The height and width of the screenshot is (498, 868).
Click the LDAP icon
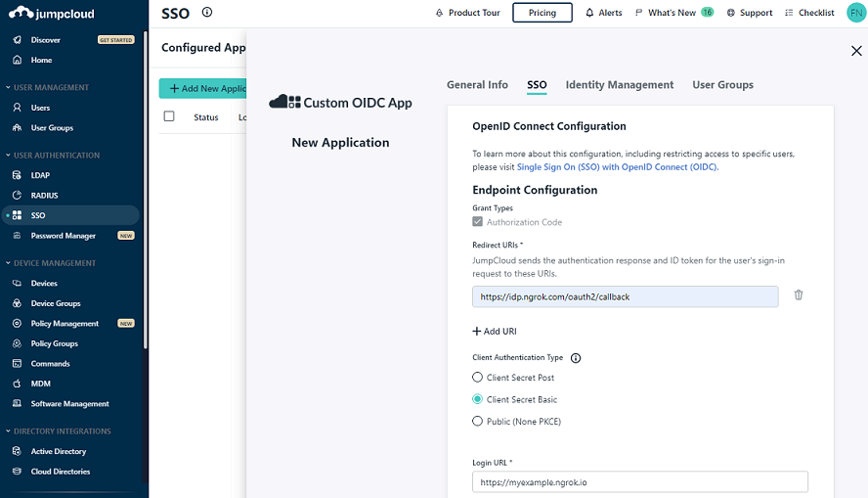click(18, 175)
